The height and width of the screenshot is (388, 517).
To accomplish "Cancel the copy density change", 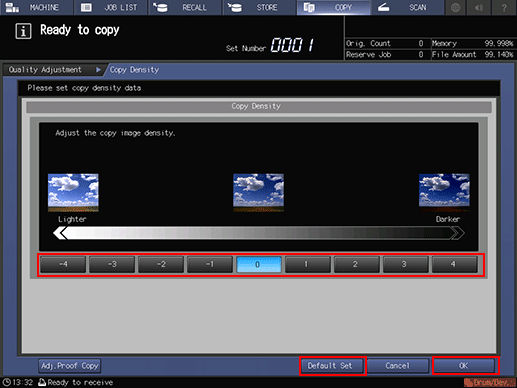I will pyautogui.click(x=397, y=366).
